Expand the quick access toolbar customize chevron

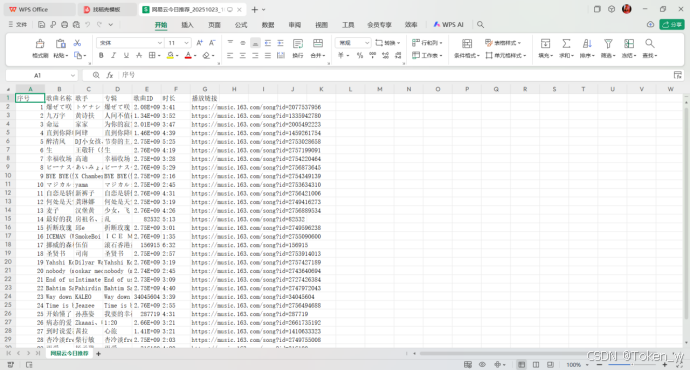pos(111,25)
